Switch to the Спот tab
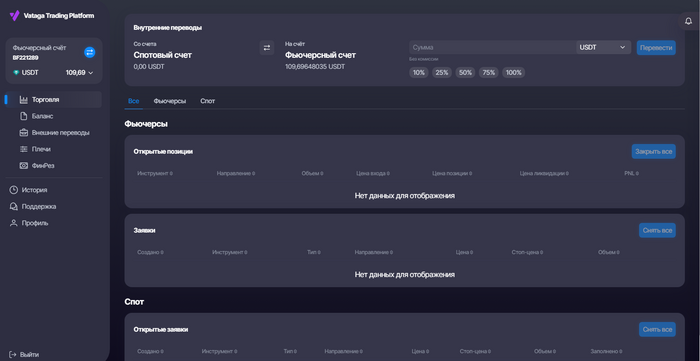Image resolution: width=700 pixels, height=361 pixels. pyautogui.click(x=208, y=101)
